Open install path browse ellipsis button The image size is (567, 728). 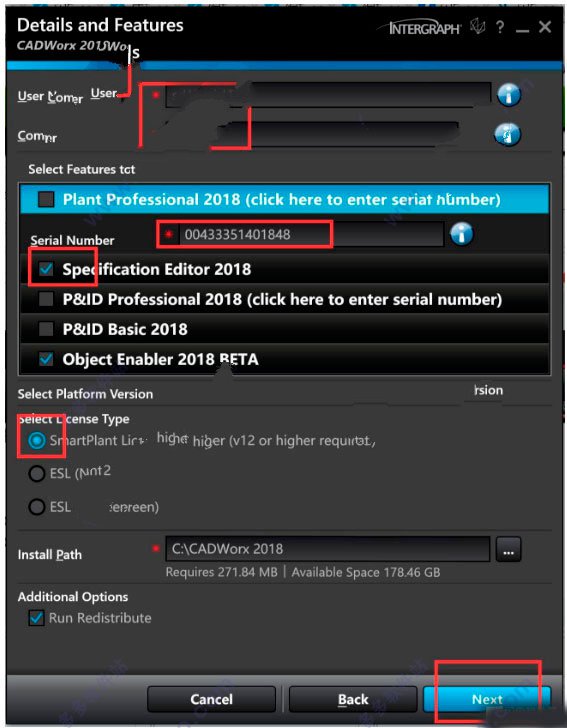tap(508, 549)
